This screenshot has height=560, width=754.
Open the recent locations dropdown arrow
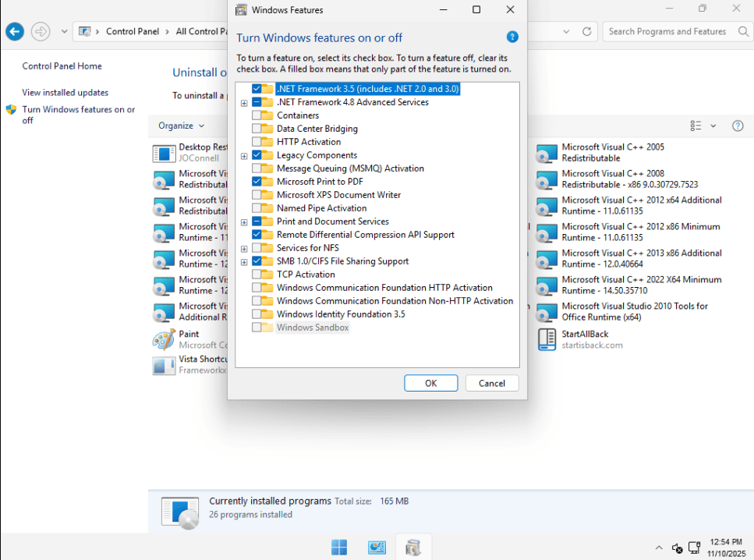click(64, 32)
